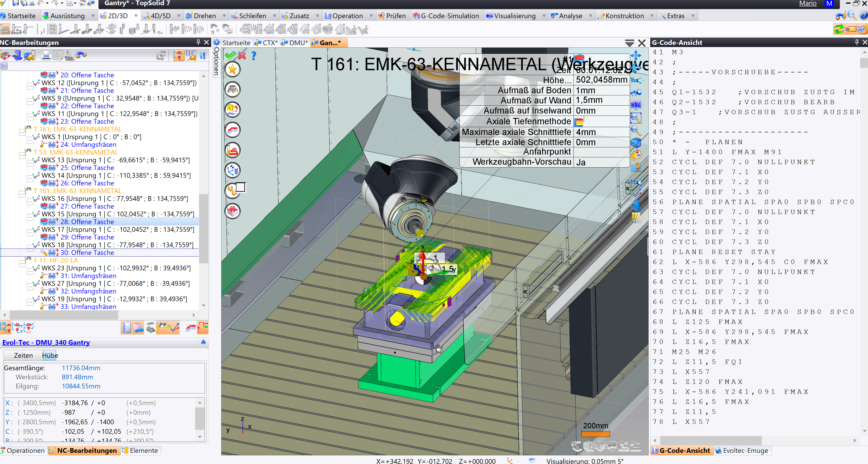Confirm operation with green checkmark

pos(230,55)
